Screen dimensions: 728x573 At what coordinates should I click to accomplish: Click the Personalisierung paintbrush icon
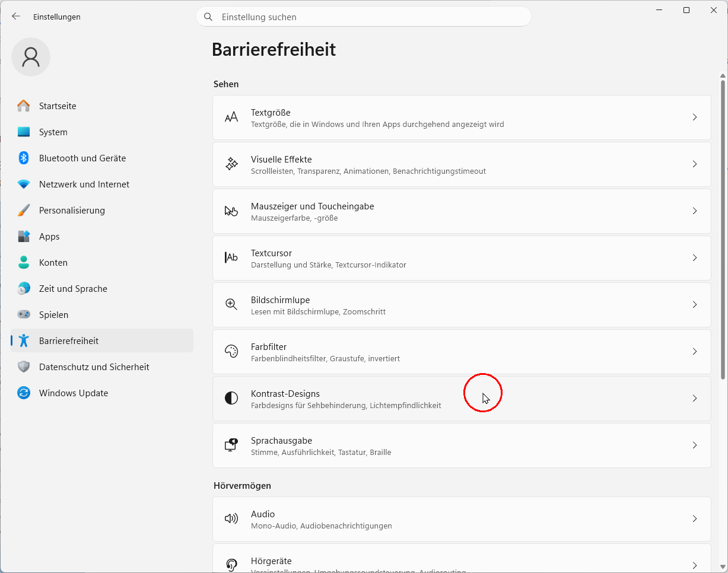pyautogui.click(x=24, y=211)
